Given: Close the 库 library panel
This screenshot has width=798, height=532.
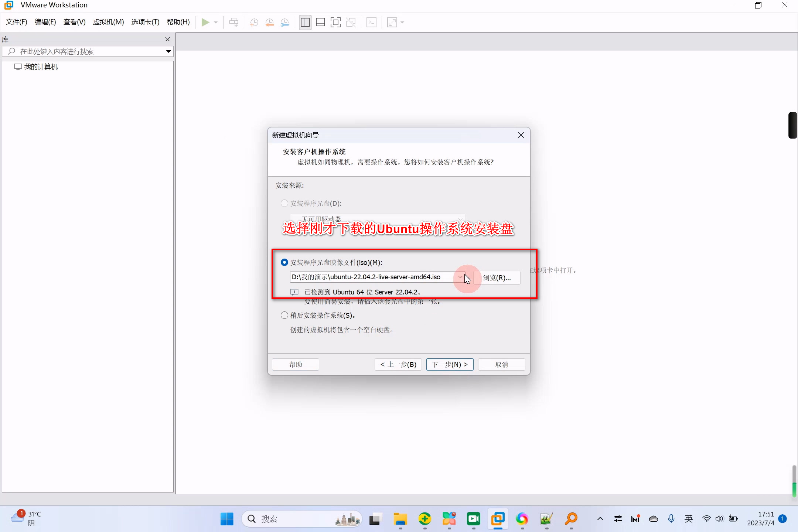Looking at the screenshot, I should pos(168,39).
